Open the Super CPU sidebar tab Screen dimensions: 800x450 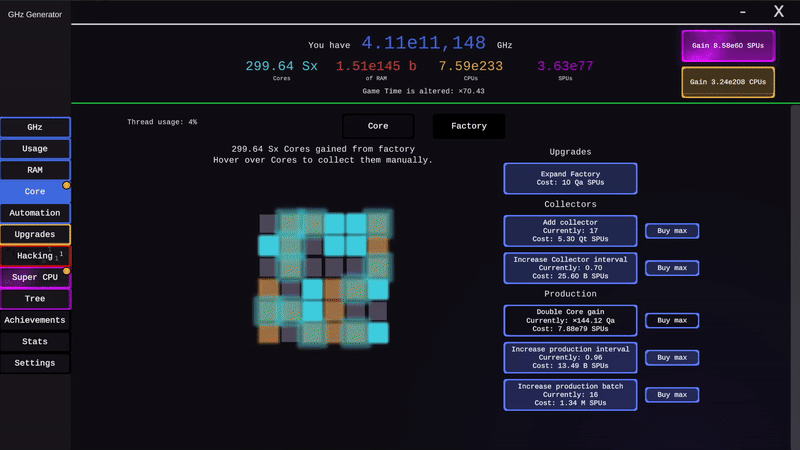coord(35,277)
